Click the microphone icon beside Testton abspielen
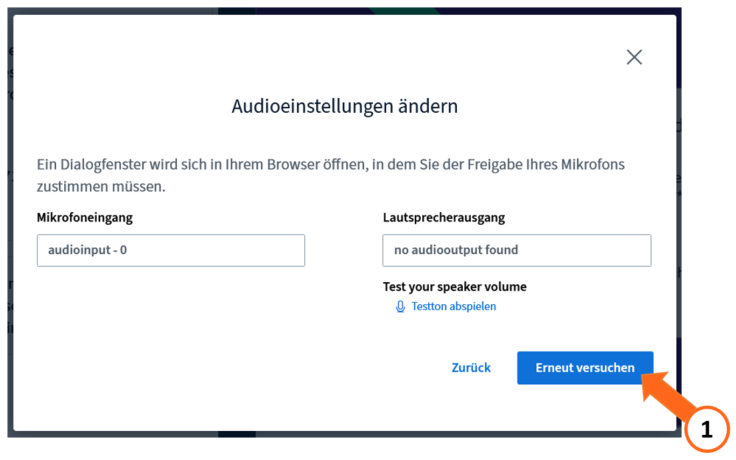The width and height of the screenshot is (736, 460). click(x=400, y=307)
